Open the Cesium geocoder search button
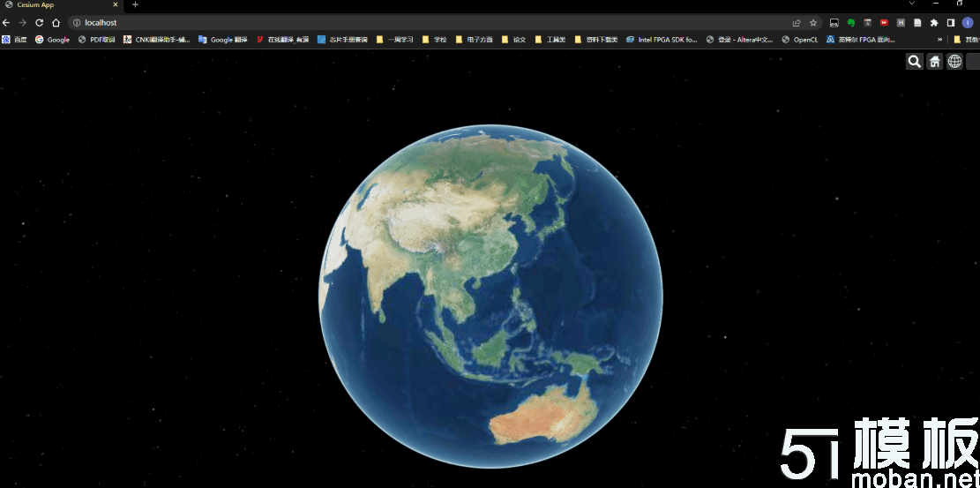Viewport: 980px width, 488px height. [914, 61]
